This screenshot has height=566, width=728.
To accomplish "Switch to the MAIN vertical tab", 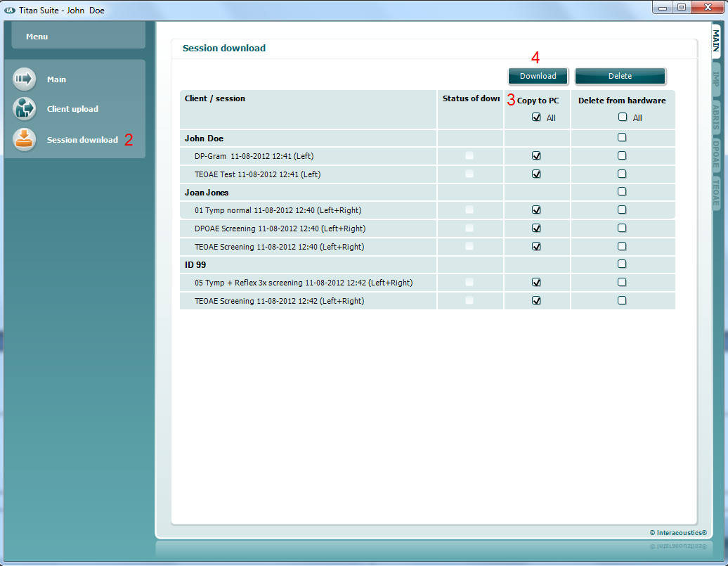I will coord(716,41).
